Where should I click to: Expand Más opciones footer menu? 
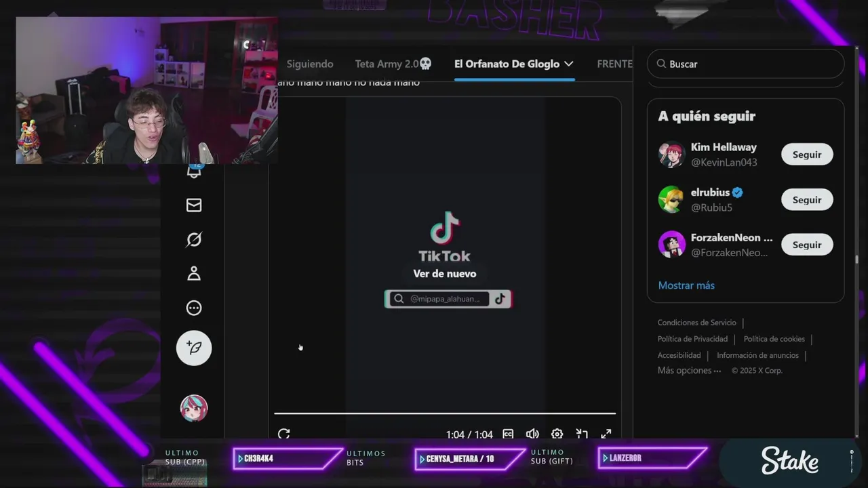689,371
